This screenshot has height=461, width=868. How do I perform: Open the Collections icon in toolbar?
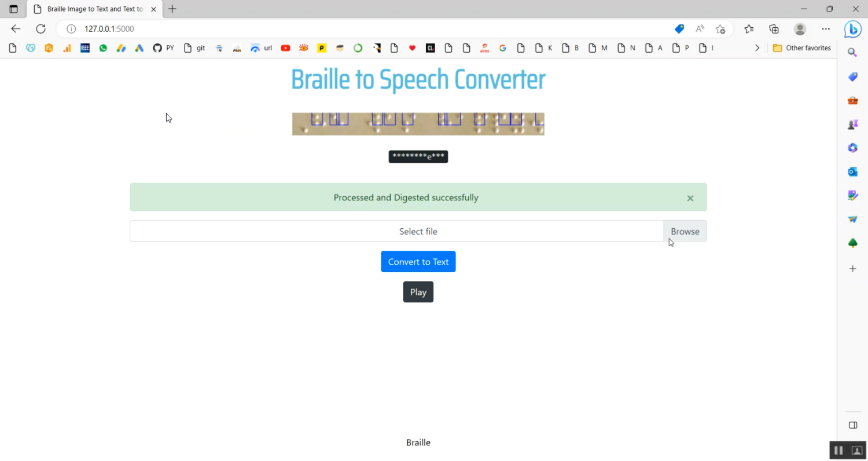tap(774, 29)
